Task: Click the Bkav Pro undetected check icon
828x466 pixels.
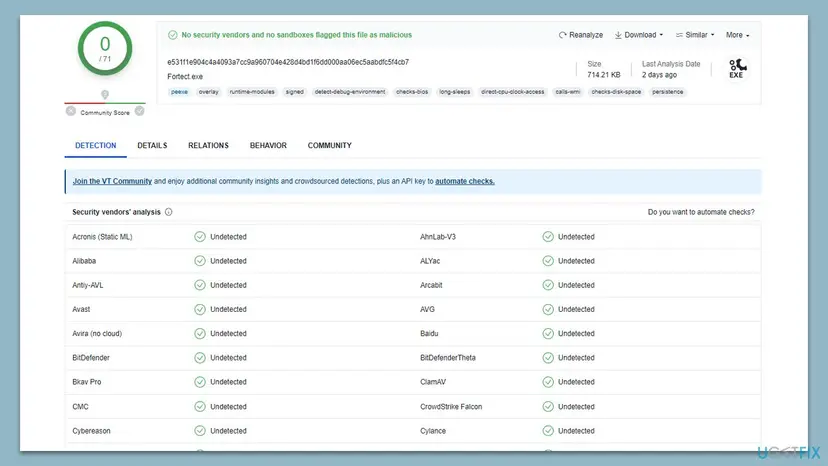Action: [x=200, y=382]
